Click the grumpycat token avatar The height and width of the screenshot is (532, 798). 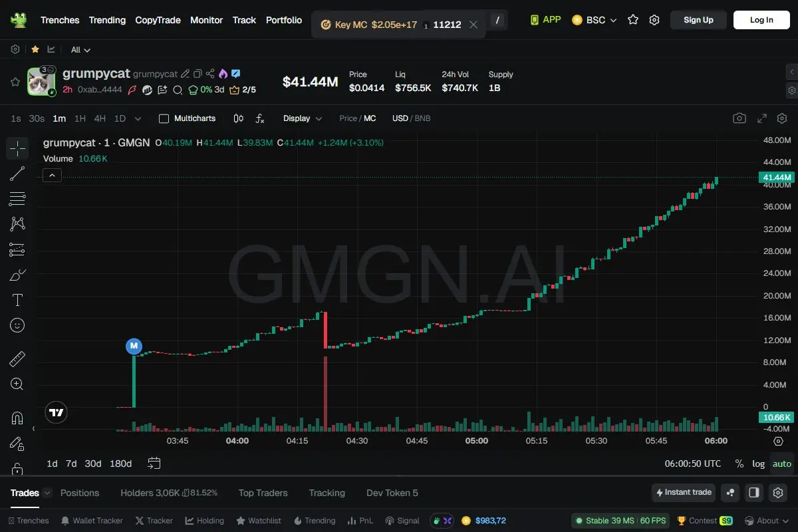(41, 82)
